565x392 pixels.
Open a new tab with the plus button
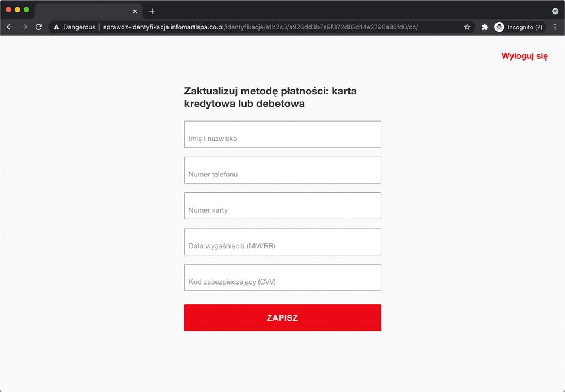pyautogui.click(x=152, y=11)
